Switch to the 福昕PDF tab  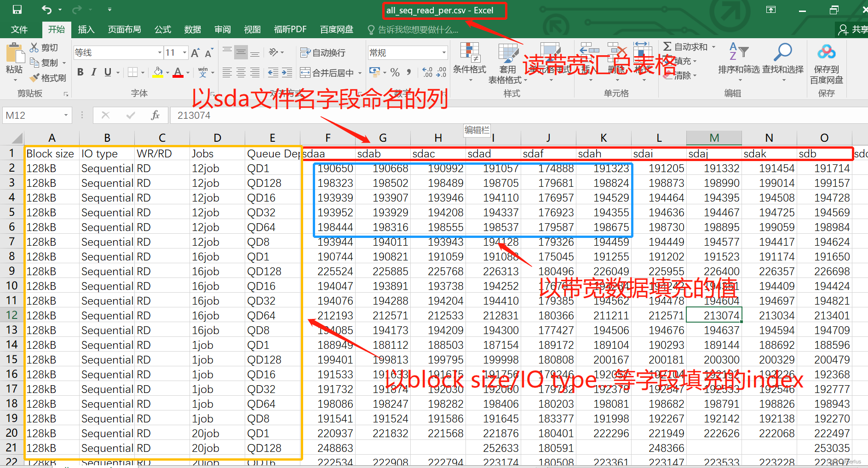[x=290, y=29]
